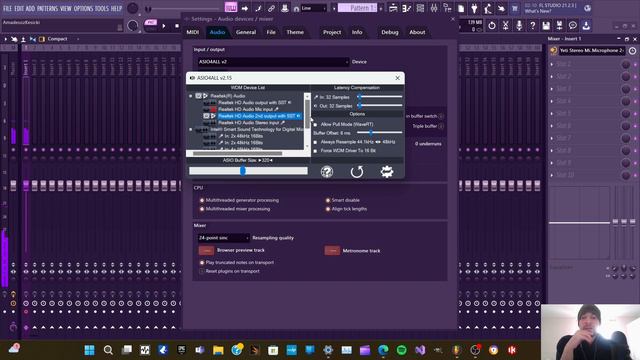The height and width of the screenshot is (360, 640).
Task: Click the help question icon in FL toolbar
Action: pos(532,25)
